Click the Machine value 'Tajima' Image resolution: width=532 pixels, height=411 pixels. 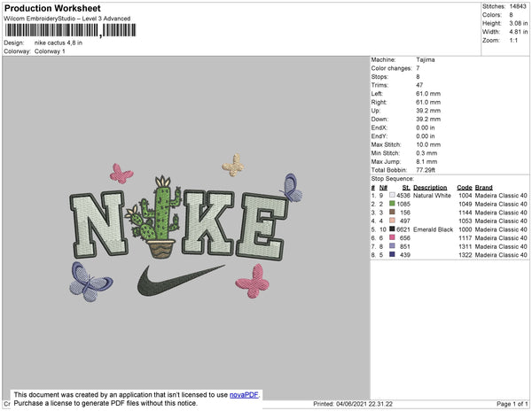[426, 59]
